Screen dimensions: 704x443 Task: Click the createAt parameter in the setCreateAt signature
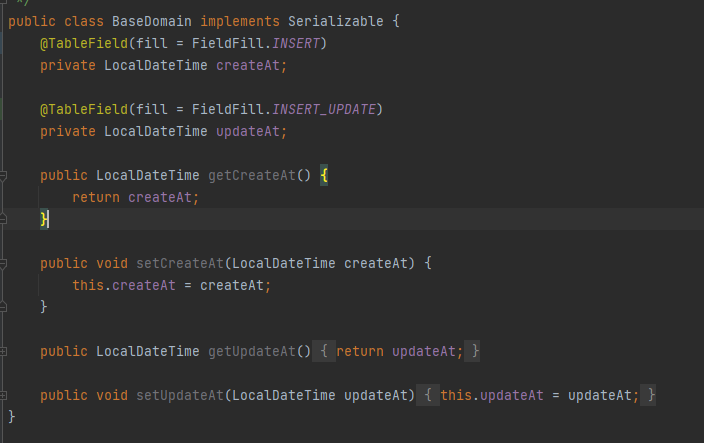(x=376, y=263)
